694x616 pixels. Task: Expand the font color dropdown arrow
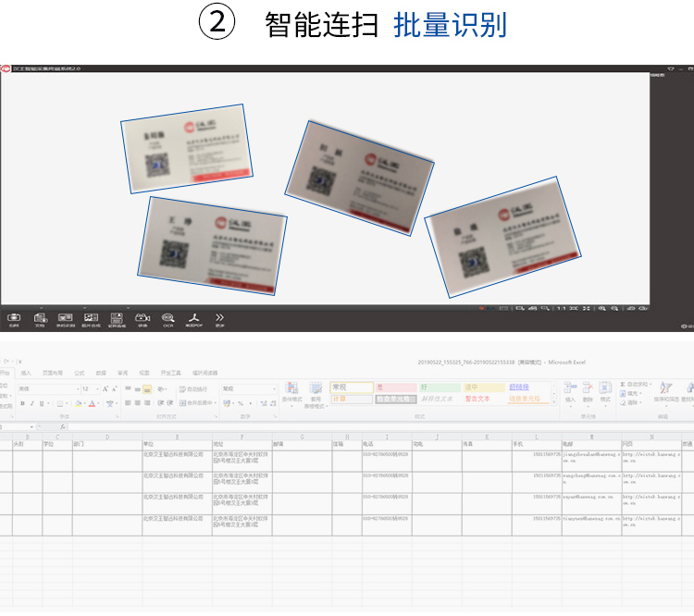[x=98, y=403]
